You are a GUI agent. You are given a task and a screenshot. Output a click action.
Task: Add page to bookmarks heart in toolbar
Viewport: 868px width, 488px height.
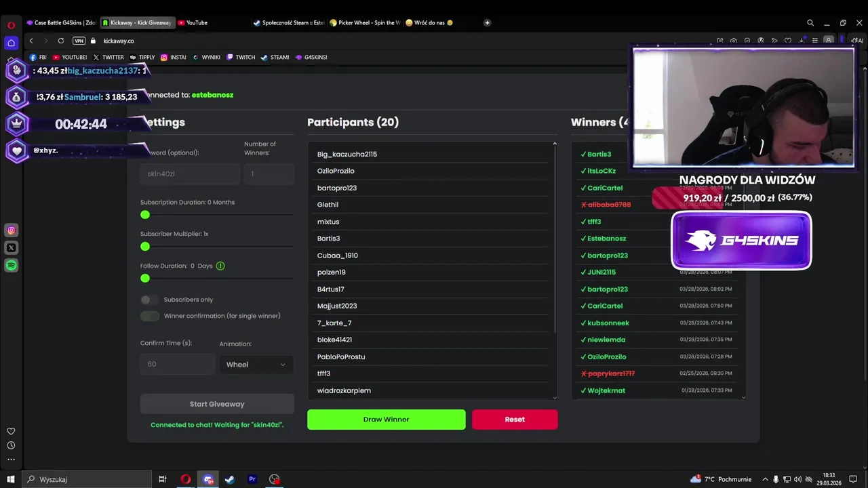click(788, 41)
